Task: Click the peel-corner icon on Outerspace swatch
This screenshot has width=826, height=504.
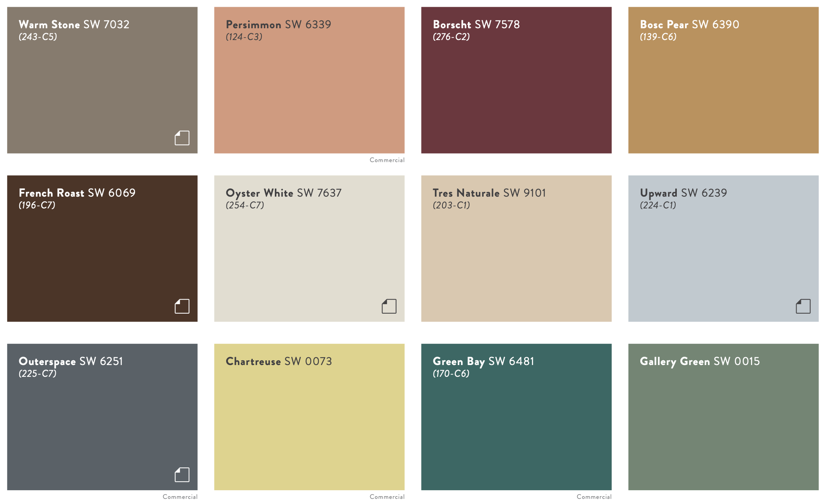Action: tap(181, 474)
